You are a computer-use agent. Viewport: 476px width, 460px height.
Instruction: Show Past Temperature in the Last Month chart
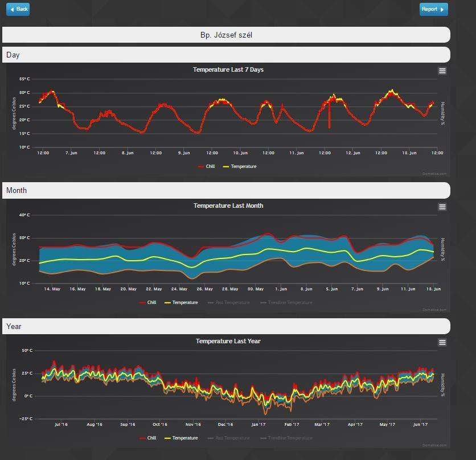228,302
